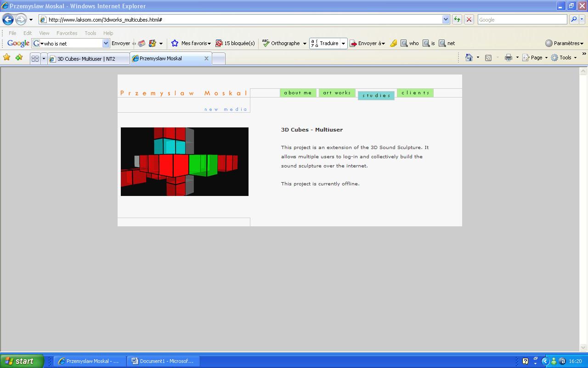The width and height of the screenshot is (588, 368).
Task: Expand the Orthographe options arrow
Action: pos(305,43)
